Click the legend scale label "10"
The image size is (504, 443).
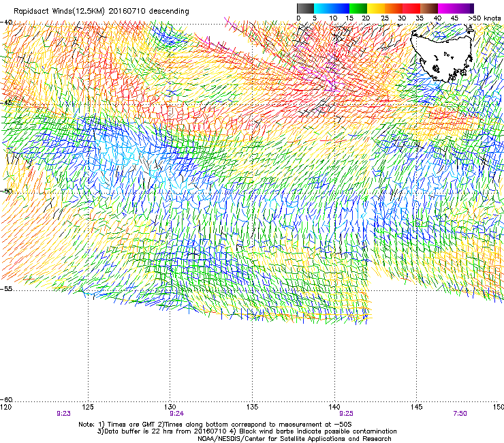[x=333, y=18]
